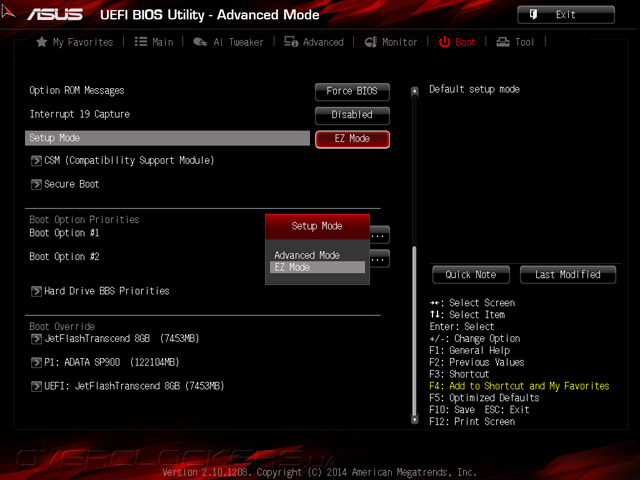The image size is (640, 480).
Task: Click the Exit button
Action: [x=566, y=15]
